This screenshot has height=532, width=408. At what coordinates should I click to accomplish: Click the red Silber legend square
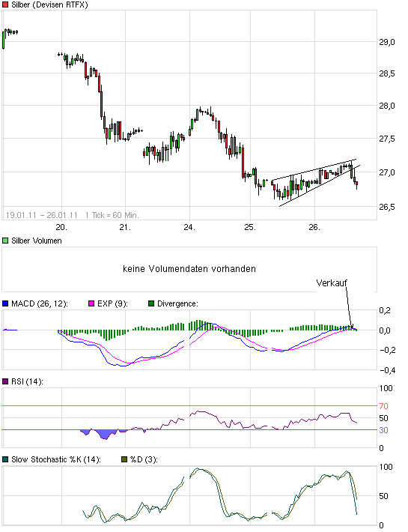5,4
